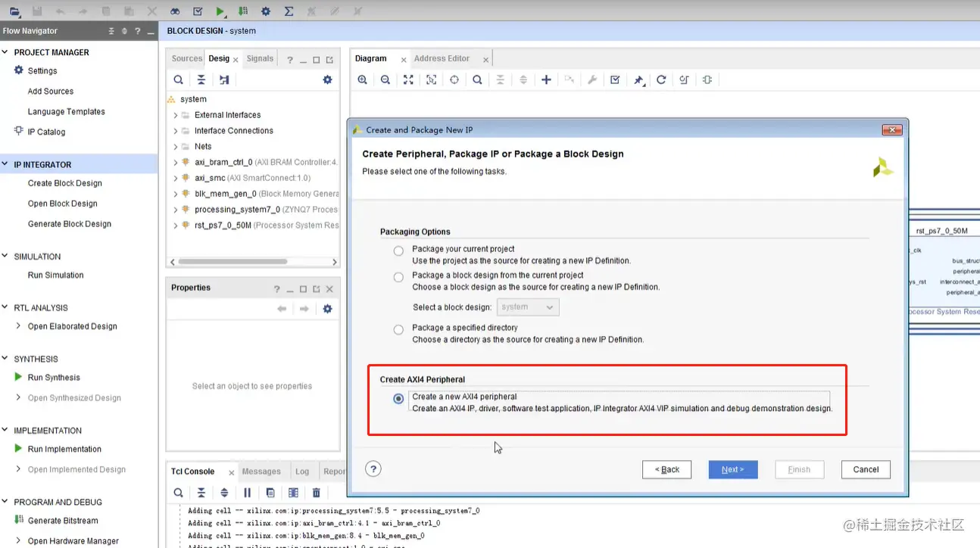980x548 pixels.
Task: Cancel the Create and Package IP dialog
Action: pyautogui.click(x=866, y=469)
